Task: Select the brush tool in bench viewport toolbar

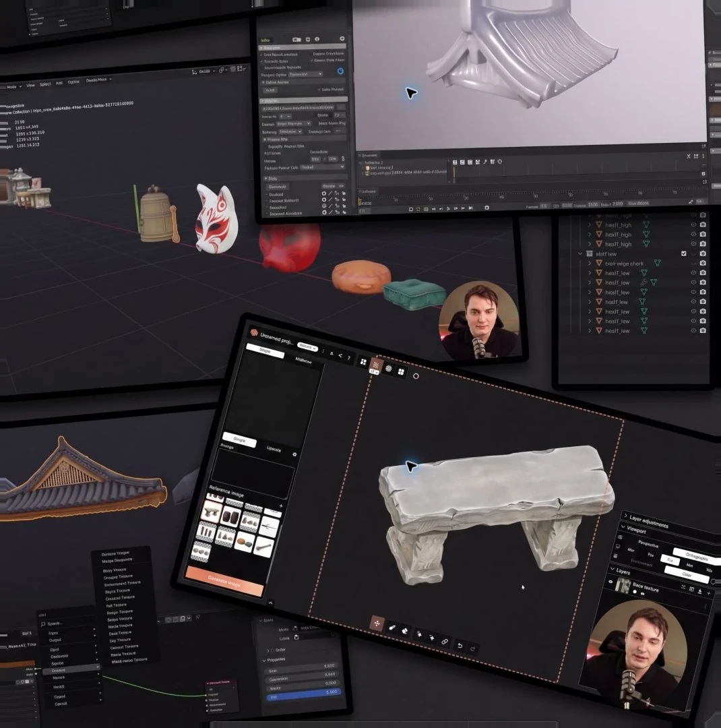Action: [392, 628]
